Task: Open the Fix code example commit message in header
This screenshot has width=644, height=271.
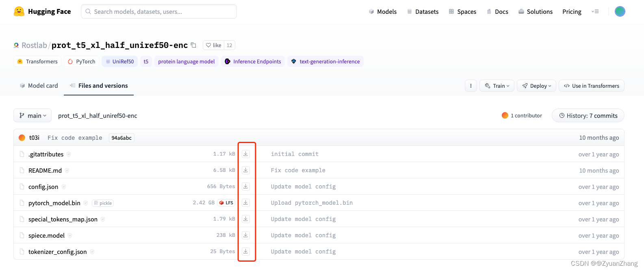Action: click(x=75, y=138)
